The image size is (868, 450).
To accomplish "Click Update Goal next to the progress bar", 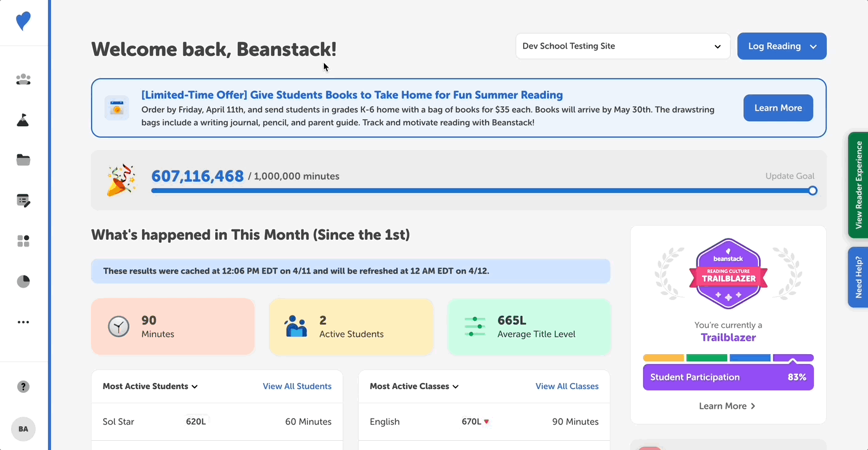I will point(790,176).
